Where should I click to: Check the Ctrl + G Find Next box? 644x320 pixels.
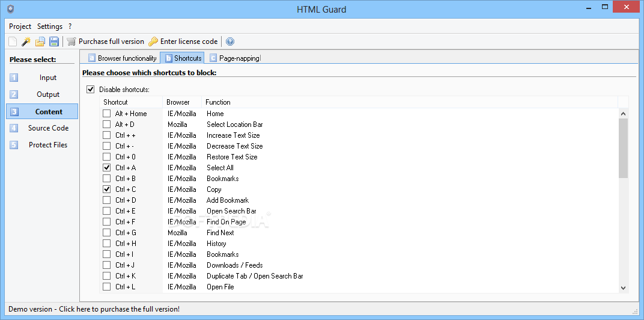[107, 233]
